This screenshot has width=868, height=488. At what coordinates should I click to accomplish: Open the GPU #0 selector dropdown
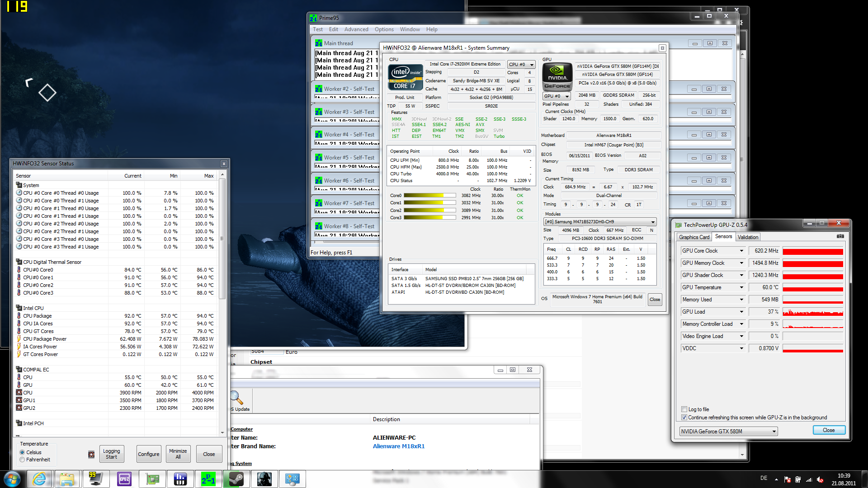(x=557, y=96)
